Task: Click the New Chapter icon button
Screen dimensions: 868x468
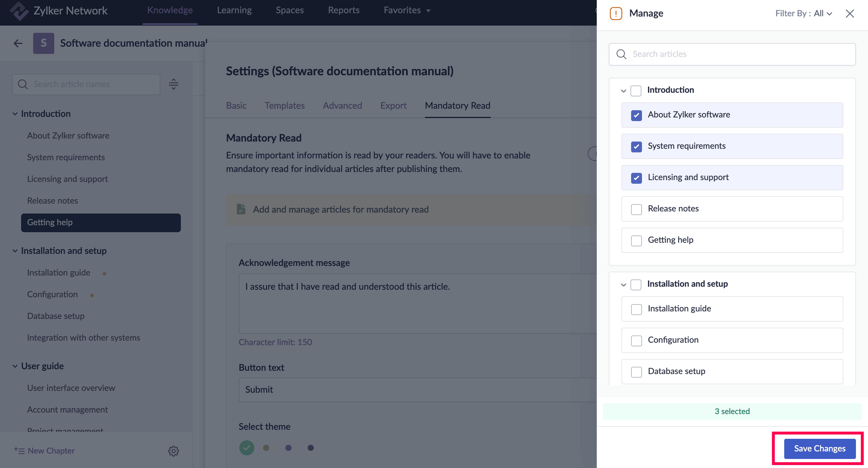Action: [19, 451]
